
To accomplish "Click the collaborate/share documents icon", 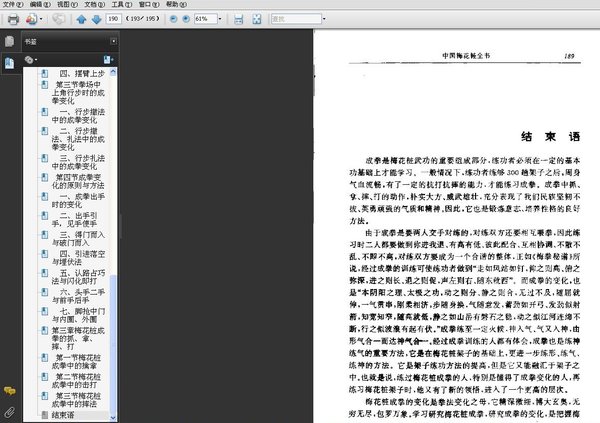I will click(31, 19).
